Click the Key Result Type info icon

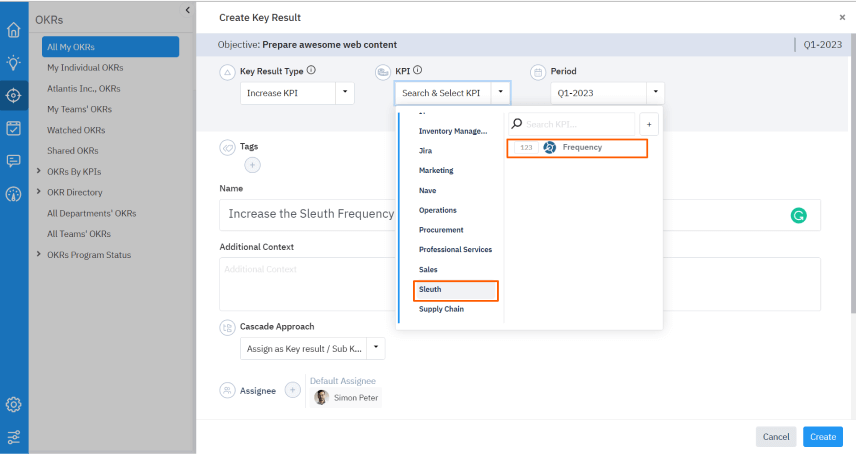click(311, 70)
